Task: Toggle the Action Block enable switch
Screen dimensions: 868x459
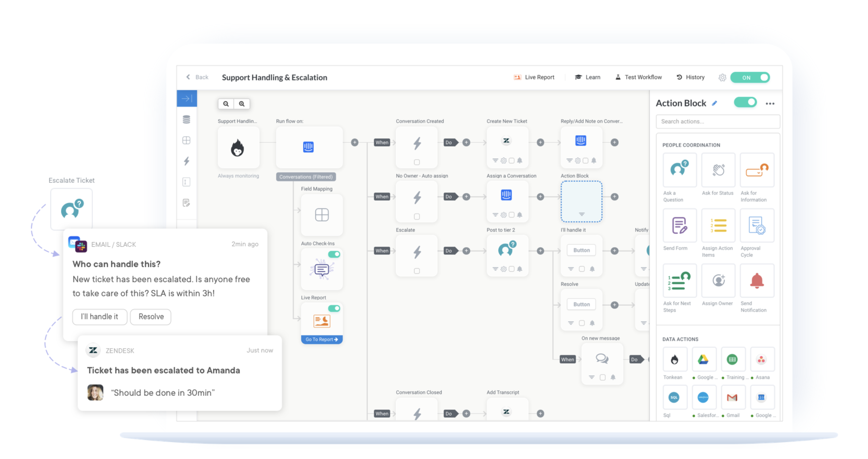Action: 745,103
